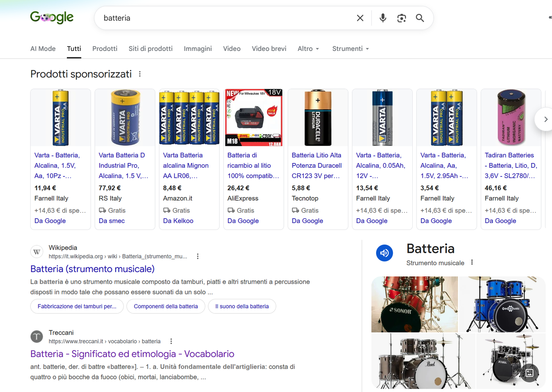Click the 77,92 € price

pyautogui.click(x=110, y=188)
